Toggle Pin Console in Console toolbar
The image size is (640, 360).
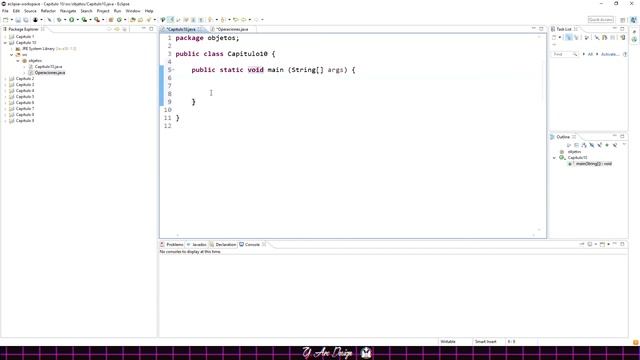click(x=582, y=244)
